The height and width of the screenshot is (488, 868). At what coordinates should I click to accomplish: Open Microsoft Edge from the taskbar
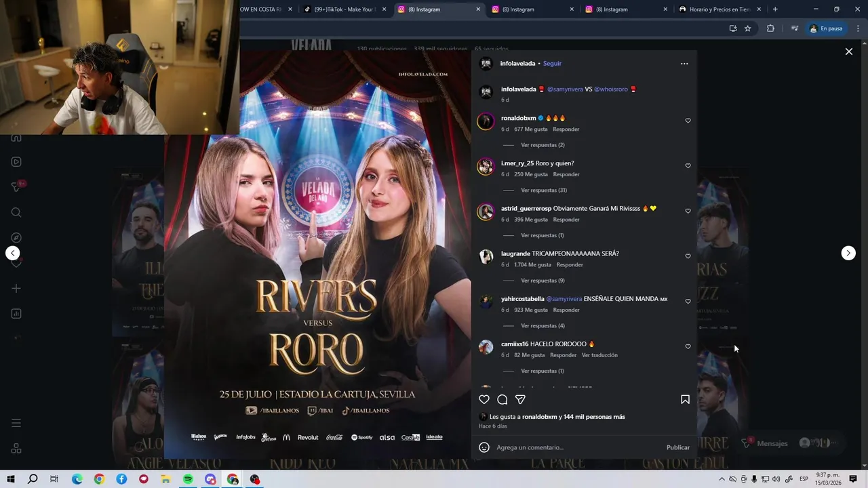click(77, 479)
